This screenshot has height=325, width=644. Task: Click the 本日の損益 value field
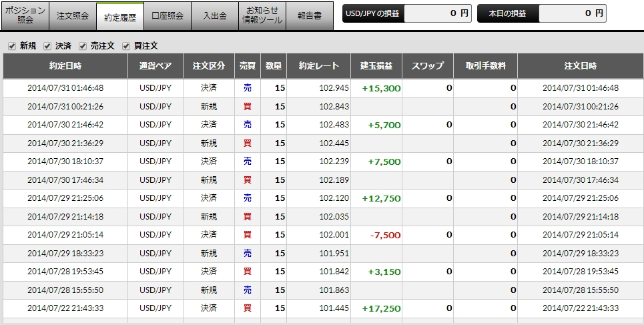(572, 13)
